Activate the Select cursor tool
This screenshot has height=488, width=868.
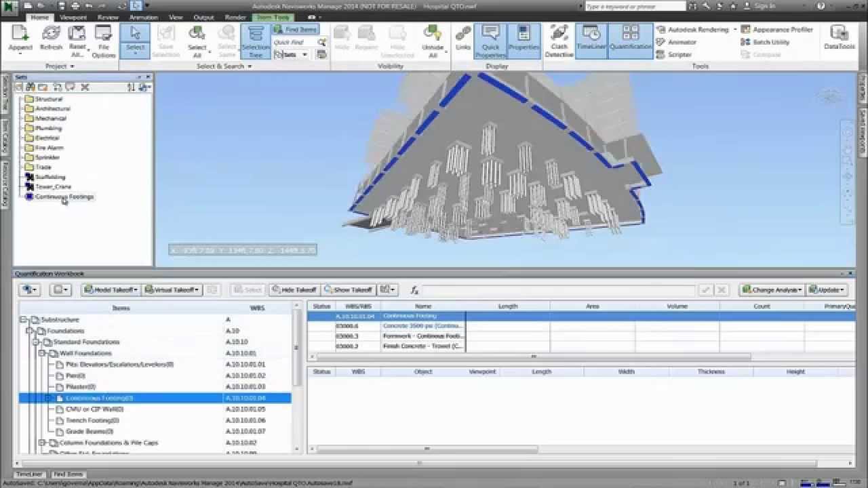pos(135,41)
